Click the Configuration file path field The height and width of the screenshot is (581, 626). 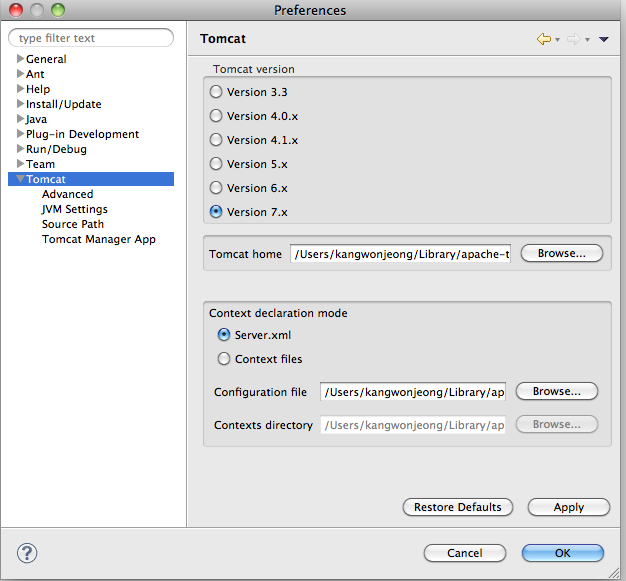tap(413, 392)
